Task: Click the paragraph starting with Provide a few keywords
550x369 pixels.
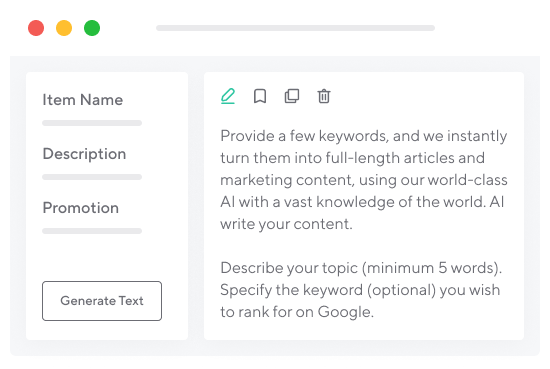Action: click(364, 180)
